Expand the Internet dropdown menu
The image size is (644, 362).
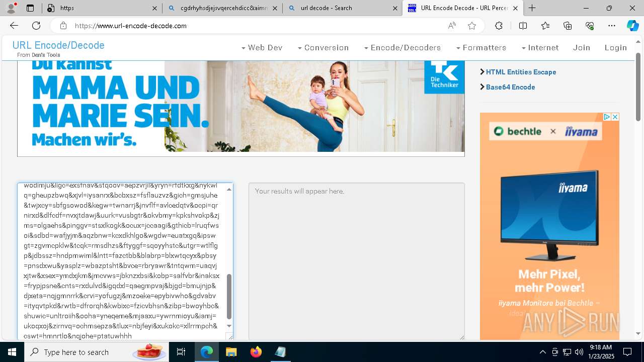(540, 48)
